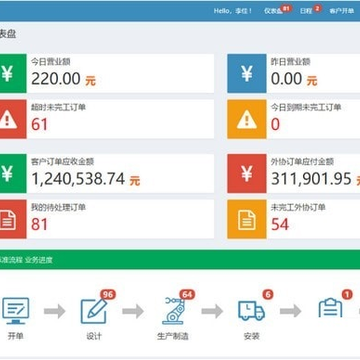This screenshot has width=360, height=360.
Task: Click the 设计 step label
Action: tap(94, 336)
